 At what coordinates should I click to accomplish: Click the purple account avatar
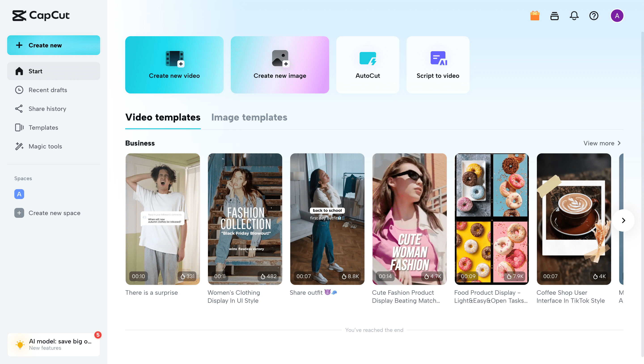(x=617, y=16)
